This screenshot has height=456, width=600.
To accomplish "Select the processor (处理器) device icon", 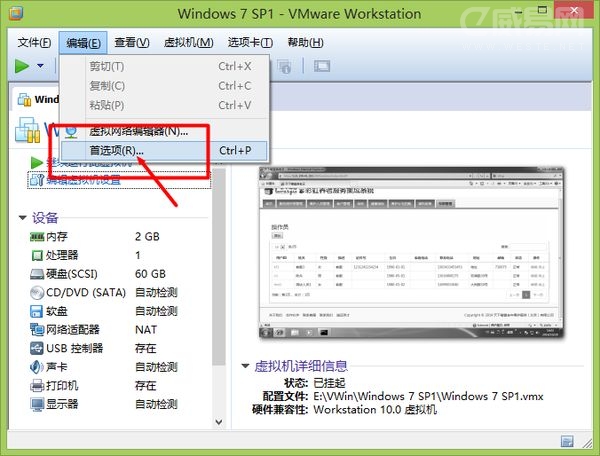I will [x=37, y=255].
